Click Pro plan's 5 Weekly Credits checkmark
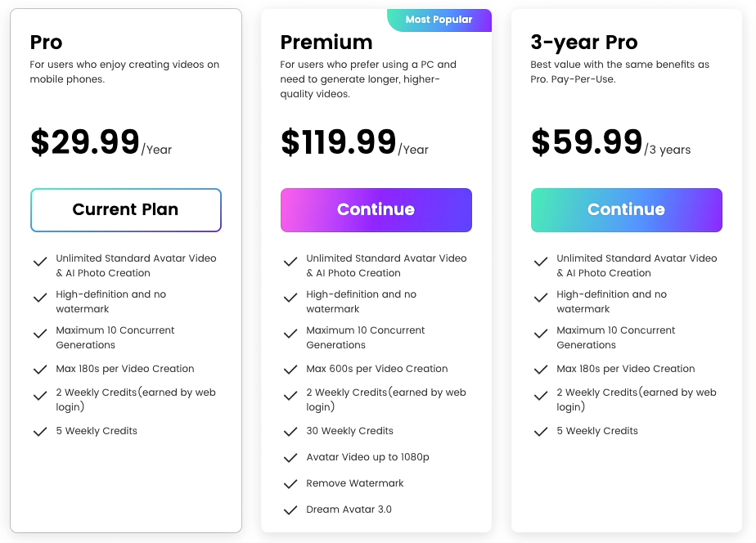 (39, 432)
